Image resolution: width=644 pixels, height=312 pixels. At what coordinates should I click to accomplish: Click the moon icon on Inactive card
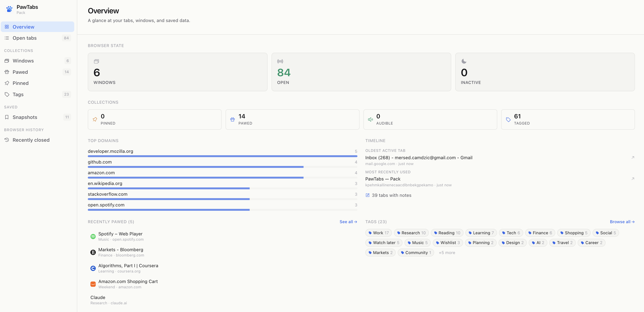(464, 61)
